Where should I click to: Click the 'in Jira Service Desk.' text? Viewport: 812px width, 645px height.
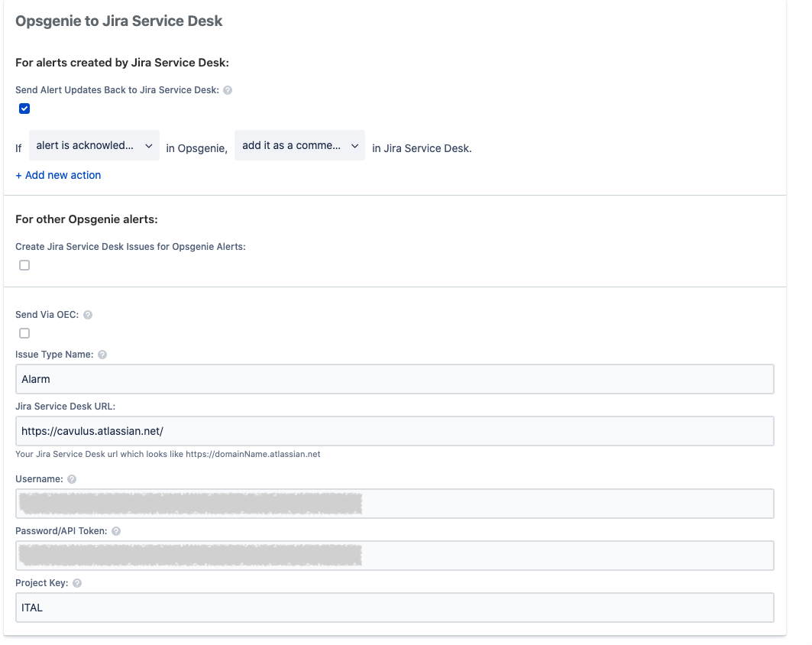click(x=422, y=149)
